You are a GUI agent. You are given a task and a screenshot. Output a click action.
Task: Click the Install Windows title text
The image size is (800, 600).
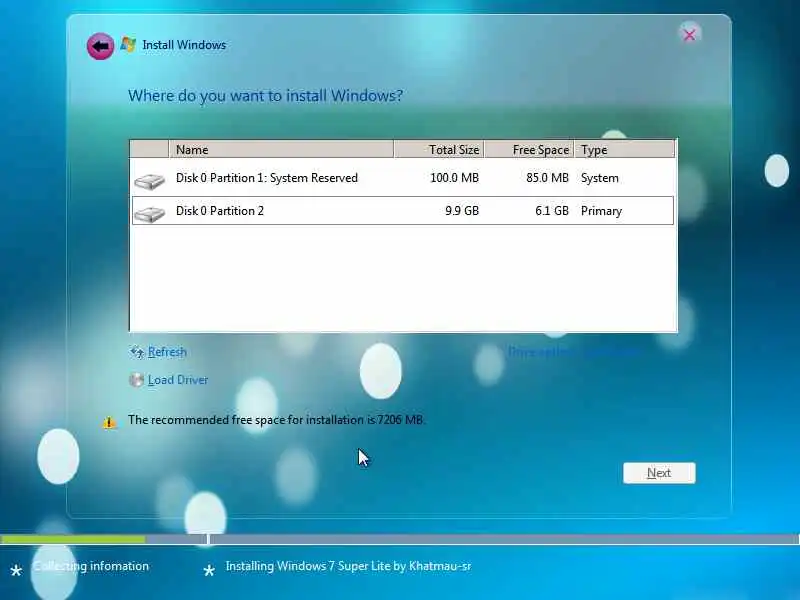click(184, 45)
